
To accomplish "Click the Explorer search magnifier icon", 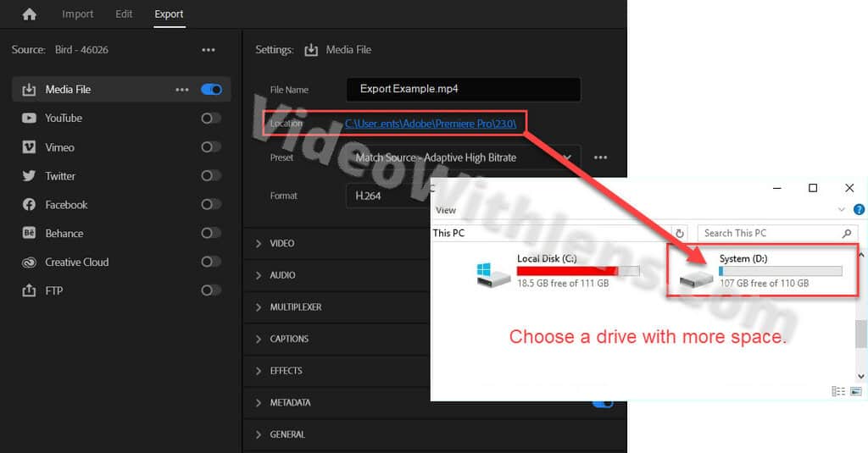I will point(847,234).
